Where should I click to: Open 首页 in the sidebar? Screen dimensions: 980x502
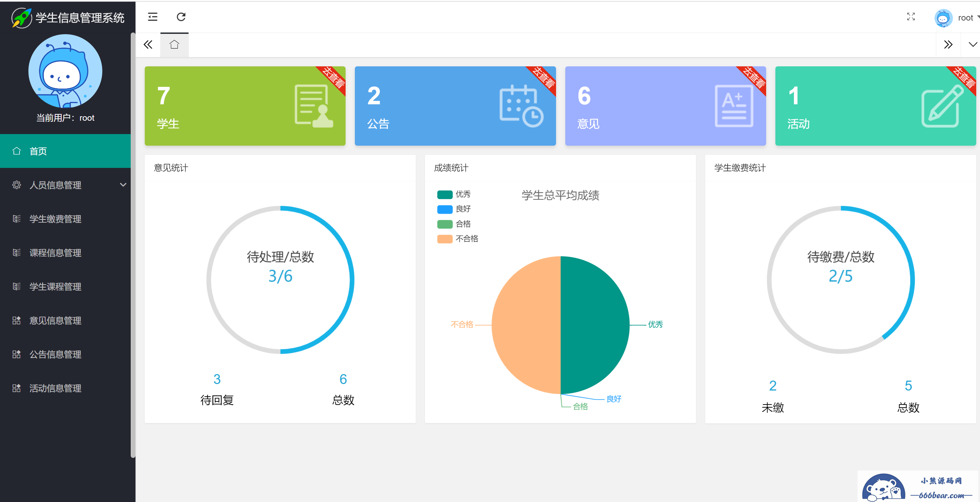pos(65,151)
